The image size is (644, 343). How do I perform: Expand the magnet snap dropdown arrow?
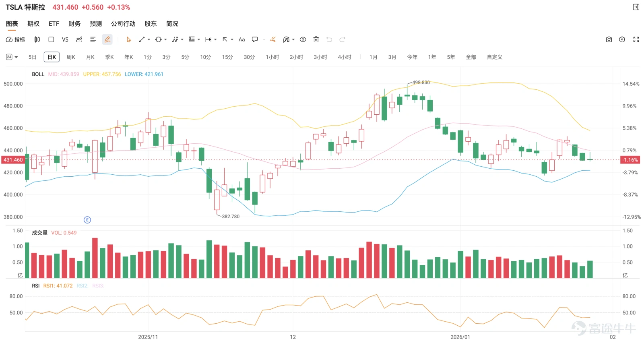293,39
